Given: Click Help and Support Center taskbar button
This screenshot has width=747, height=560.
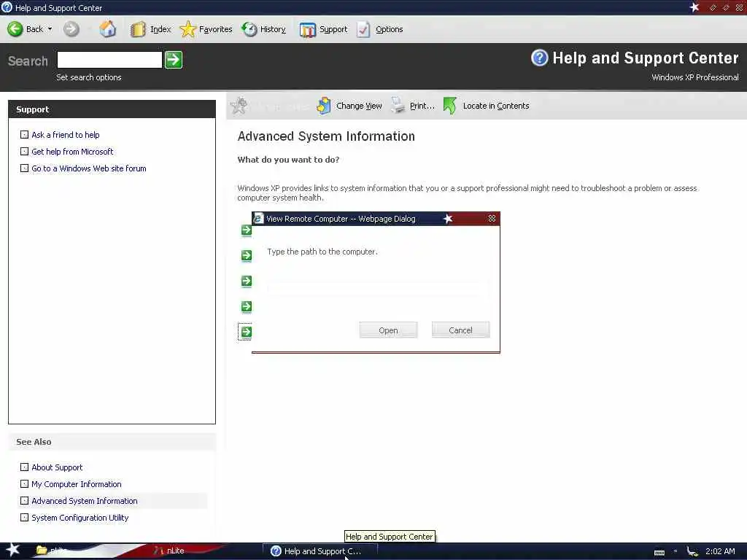Looking at the screenshot, I should [320, 551].
